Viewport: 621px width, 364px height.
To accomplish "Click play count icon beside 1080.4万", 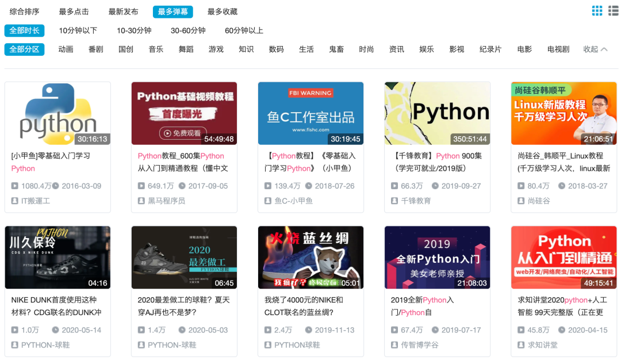I will coord(14,186).
